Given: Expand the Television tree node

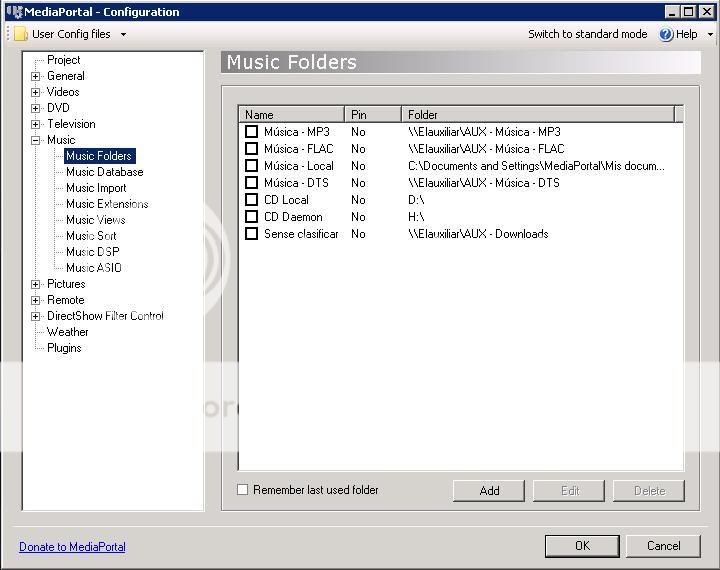Looking at the screenshot, I should click(x=35, y=124).
